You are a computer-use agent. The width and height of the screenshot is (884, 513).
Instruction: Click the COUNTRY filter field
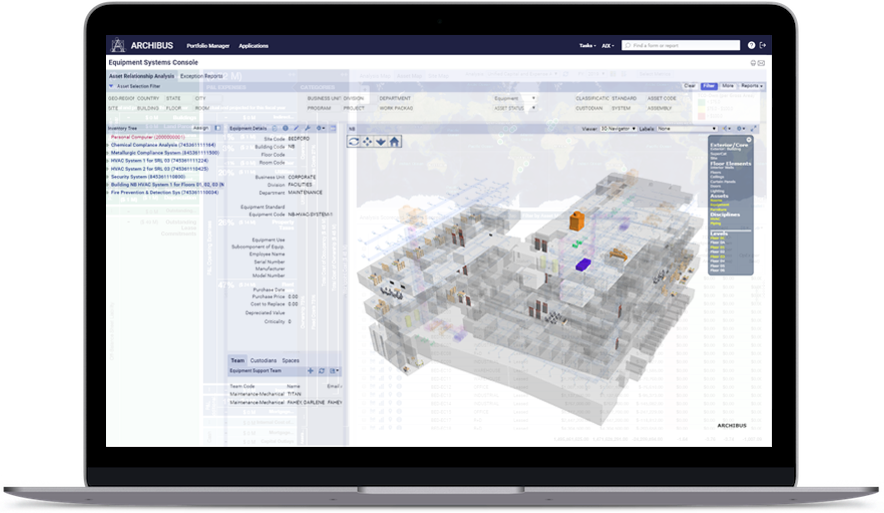point(148,98)
